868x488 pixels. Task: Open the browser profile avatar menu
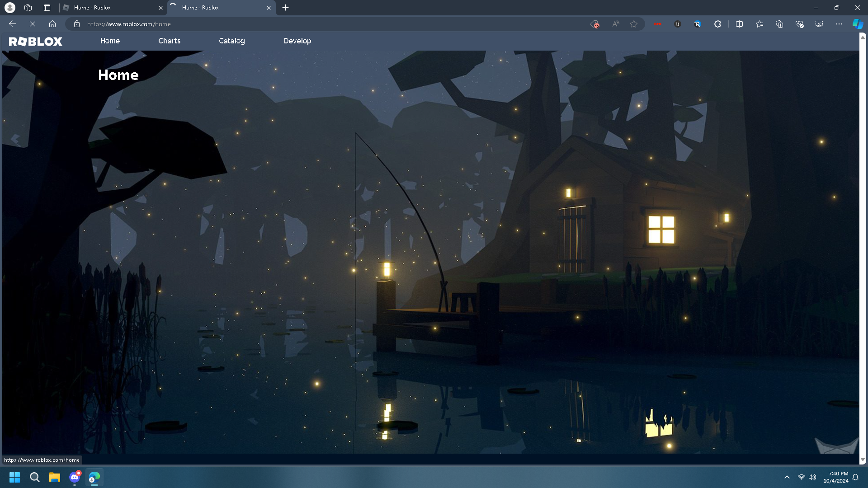[9, 8]
